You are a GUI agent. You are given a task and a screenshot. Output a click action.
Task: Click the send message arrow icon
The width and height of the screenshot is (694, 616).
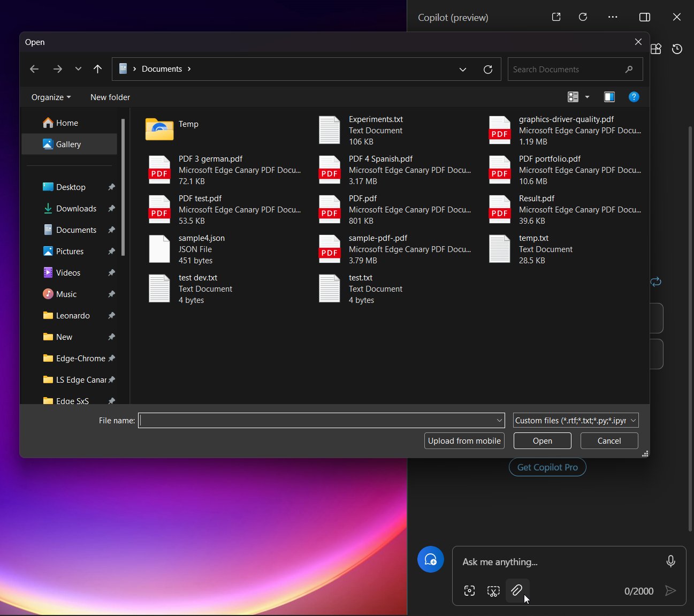click(x=670, y=591)
